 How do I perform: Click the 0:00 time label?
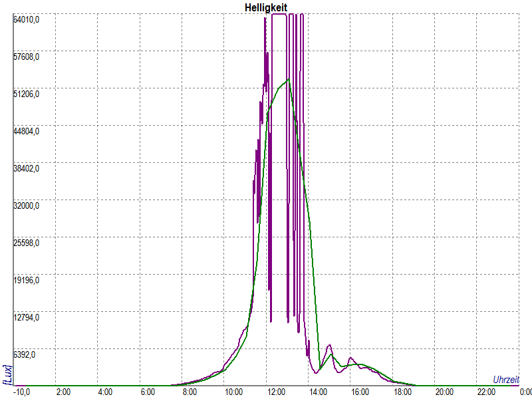525,392
